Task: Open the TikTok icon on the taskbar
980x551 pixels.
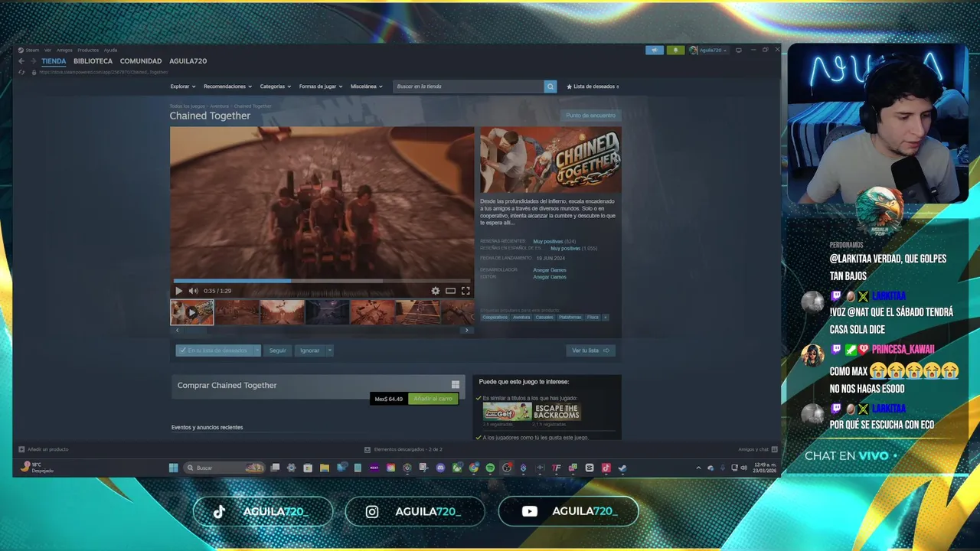Action: [x=606, y=468]
